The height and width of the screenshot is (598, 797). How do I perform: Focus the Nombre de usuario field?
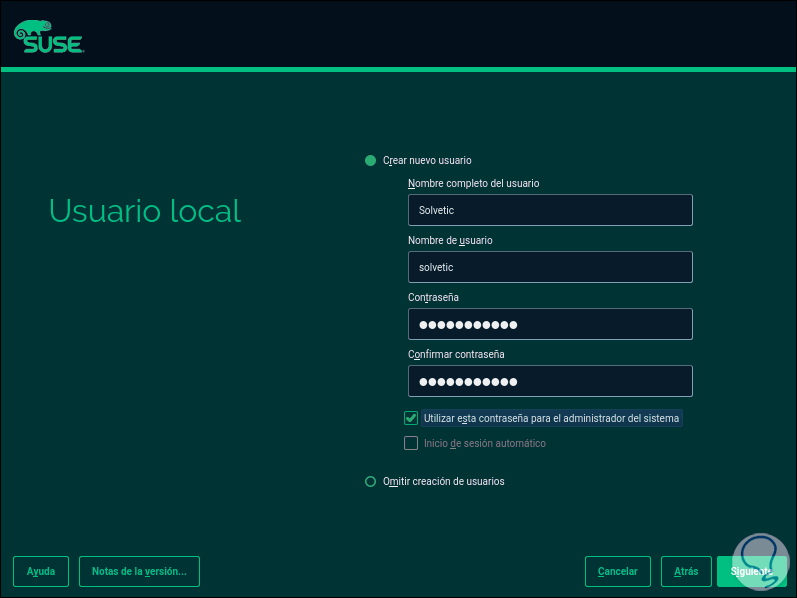pyautogui.click(x=550, y=267)
